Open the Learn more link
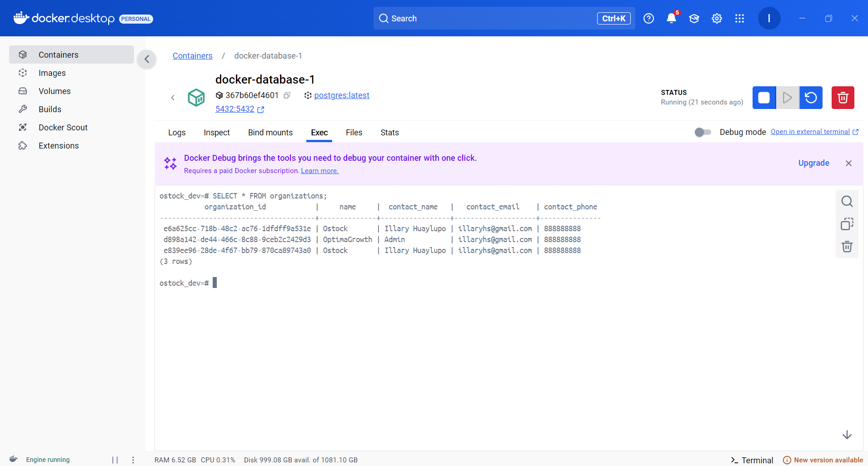The width and height of the screenshot is (868, 466). coord(319,171)
